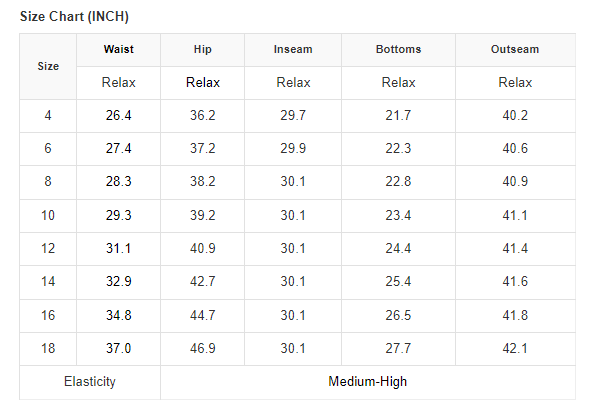Click waist value 27.4 for size 6
The width and height of the screenshot is (600, 409).
119,148
